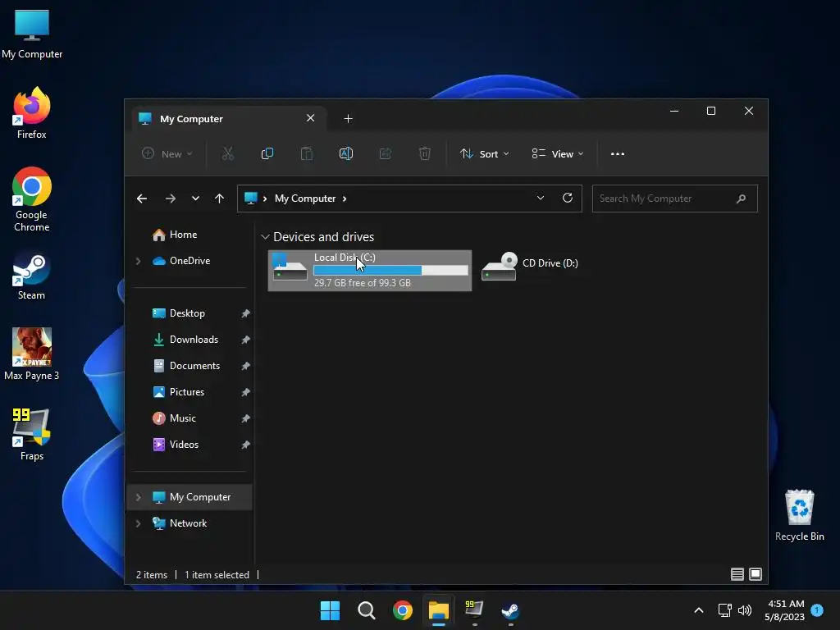Open Chrome from the taskbar
The width and height of the screenshot is (840, 630).
coord(402,610)
